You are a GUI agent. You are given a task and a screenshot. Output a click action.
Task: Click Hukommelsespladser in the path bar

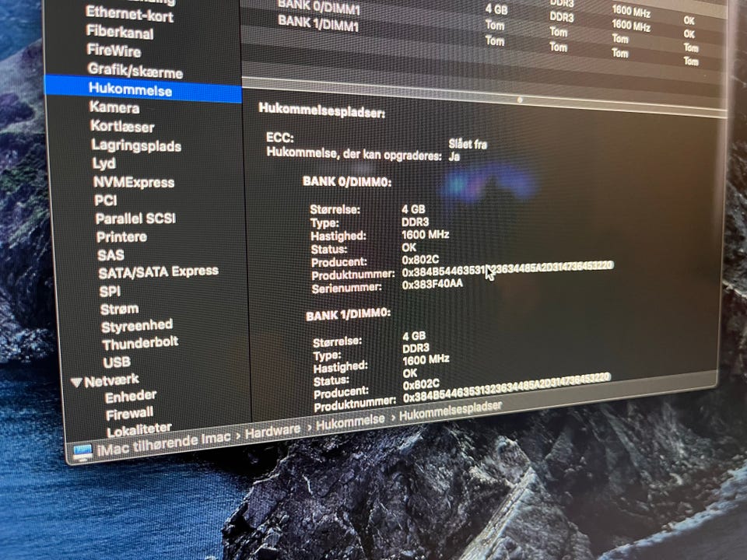451,410
